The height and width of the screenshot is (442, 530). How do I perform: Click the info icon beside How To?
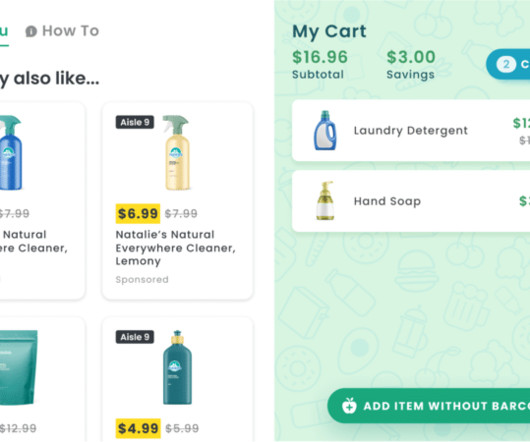[x=31, y=31]
